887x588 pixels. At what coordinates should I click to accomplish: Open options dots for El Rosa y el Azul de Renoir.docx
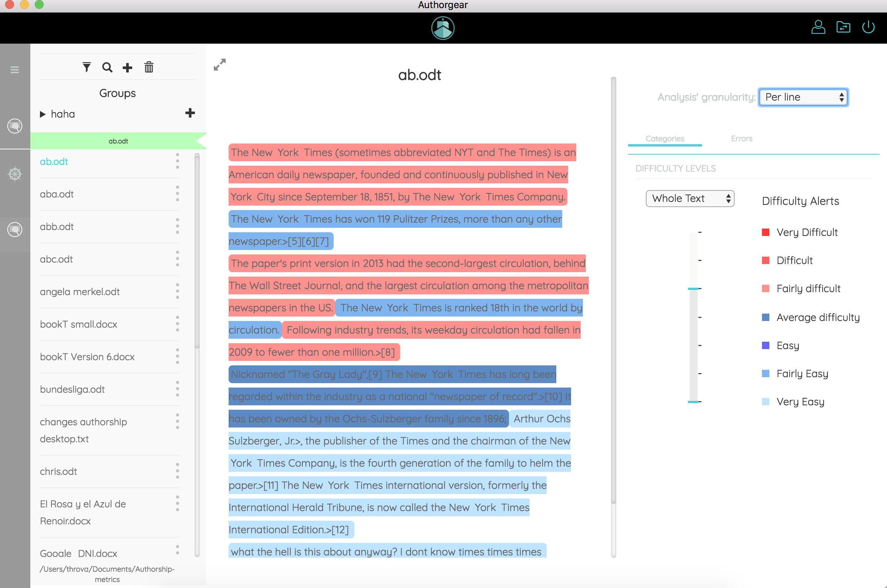tap(178, 504)
